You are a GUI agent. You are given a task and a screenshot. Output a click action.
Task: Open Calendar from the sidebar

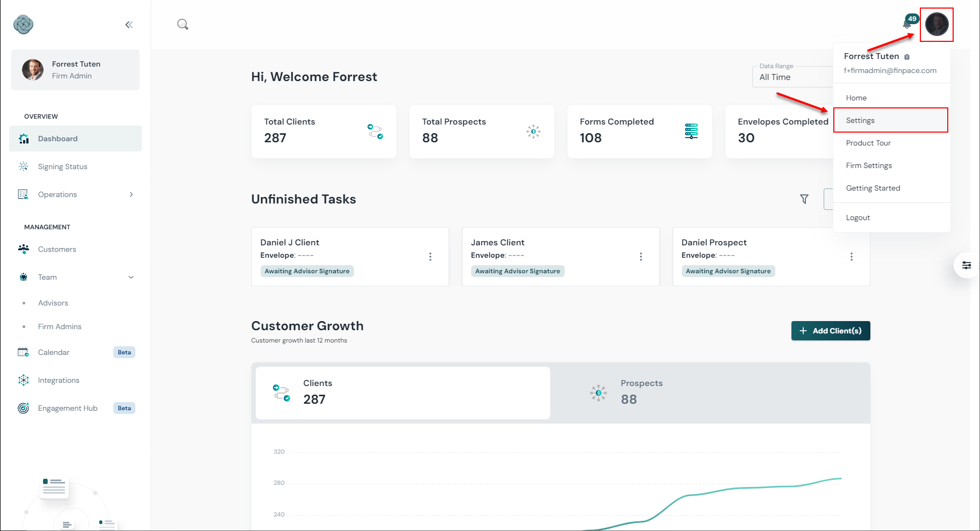tap(54, 352)
